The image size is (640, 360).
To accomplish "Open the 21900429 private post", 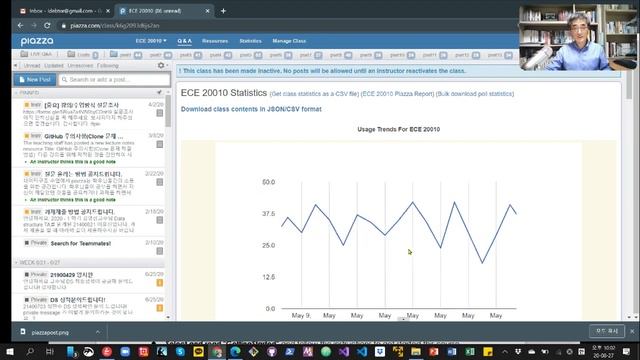I will [x=89, y=280].
